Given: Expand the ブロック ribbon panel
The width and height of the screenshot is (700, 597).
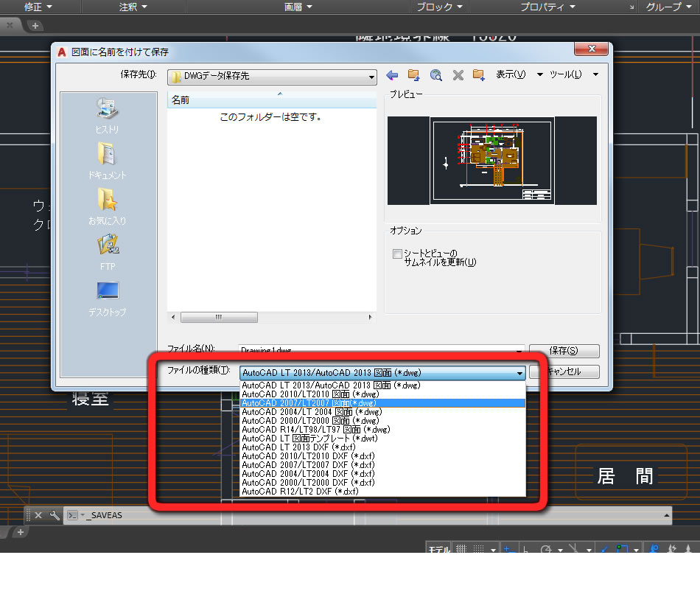Looking at the screenshot, I should click(x=439, y=7).
